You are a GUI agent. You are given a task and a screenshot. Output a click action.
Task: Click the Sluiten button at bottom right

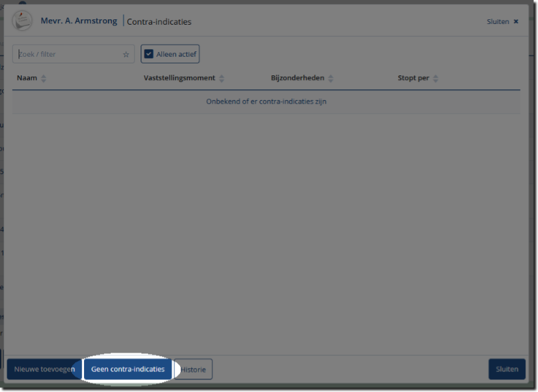[507, 369]
